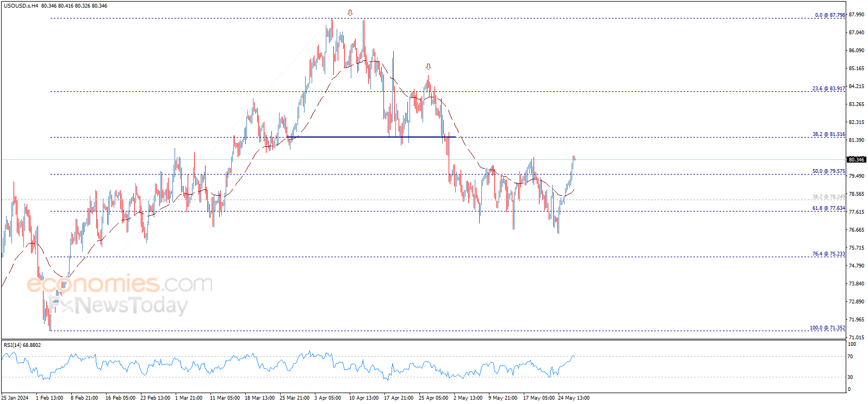The height and width of the screenshot is (404, 868).
Task: Select the purple down arrow near 25 Apr high
Action: (x=429, y=67)
